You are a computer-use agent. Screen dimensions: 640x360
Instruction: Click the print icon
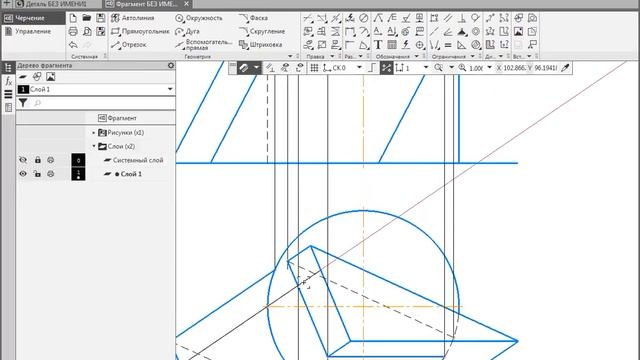pos(73,31)
